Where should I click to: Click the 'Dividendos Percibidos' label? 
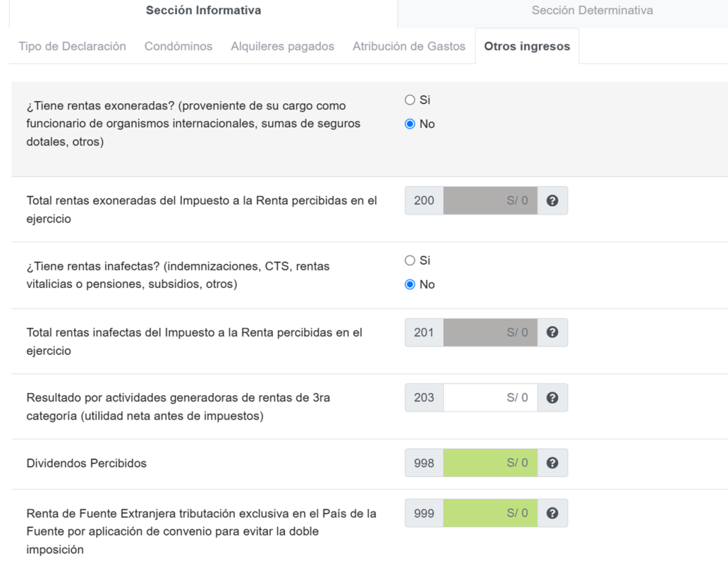point(86,464)
